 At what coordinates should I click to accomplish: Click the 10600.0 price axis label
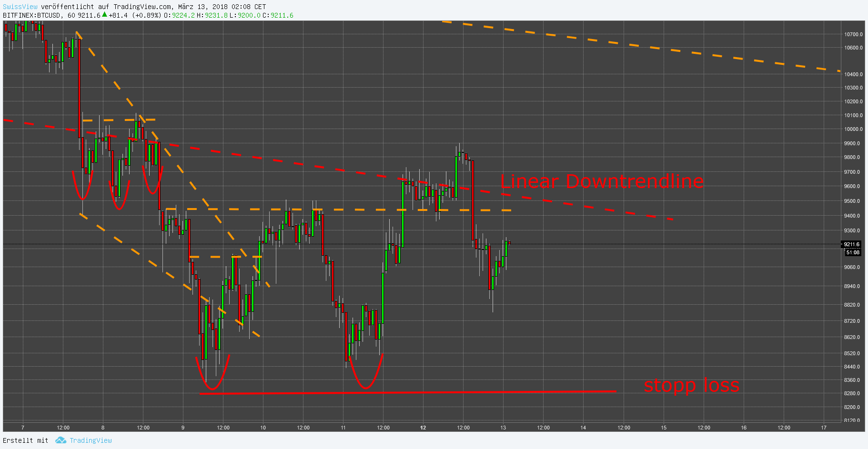(x=853, y=48)
